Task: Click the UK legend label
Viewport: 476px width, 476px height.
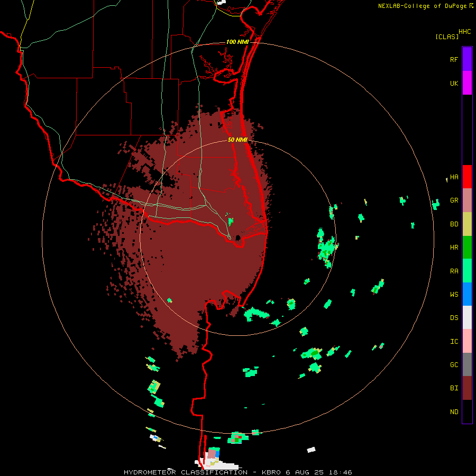Action: [454, 83]
